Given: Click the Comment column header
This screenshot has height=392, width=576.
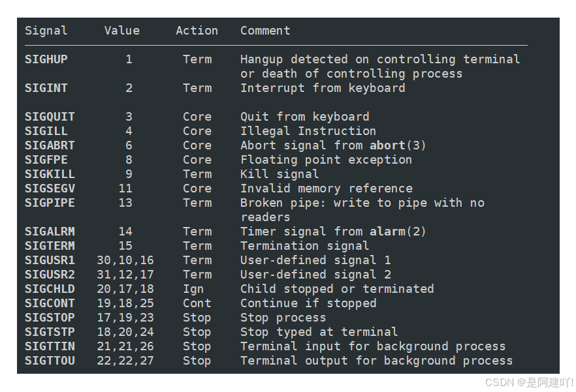Looking at the screenshot, I should coord(265,31).
